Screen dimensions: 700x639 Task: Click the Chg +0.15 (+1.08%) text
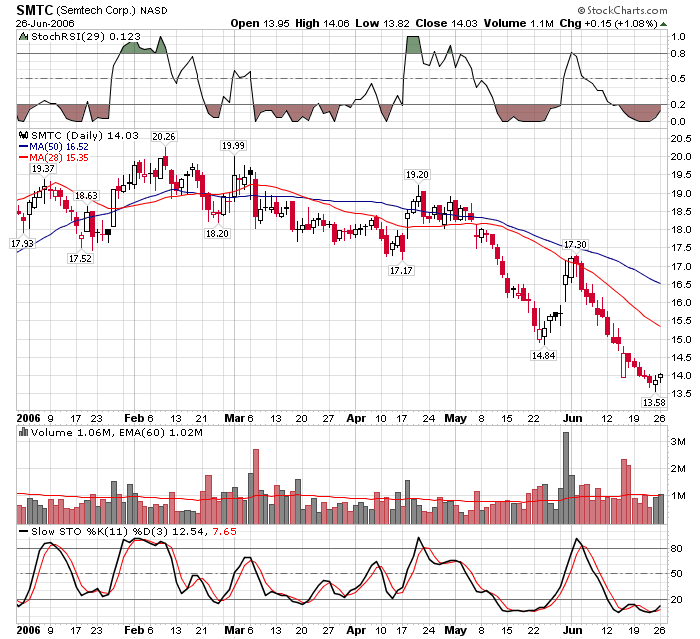coord(608,24)
